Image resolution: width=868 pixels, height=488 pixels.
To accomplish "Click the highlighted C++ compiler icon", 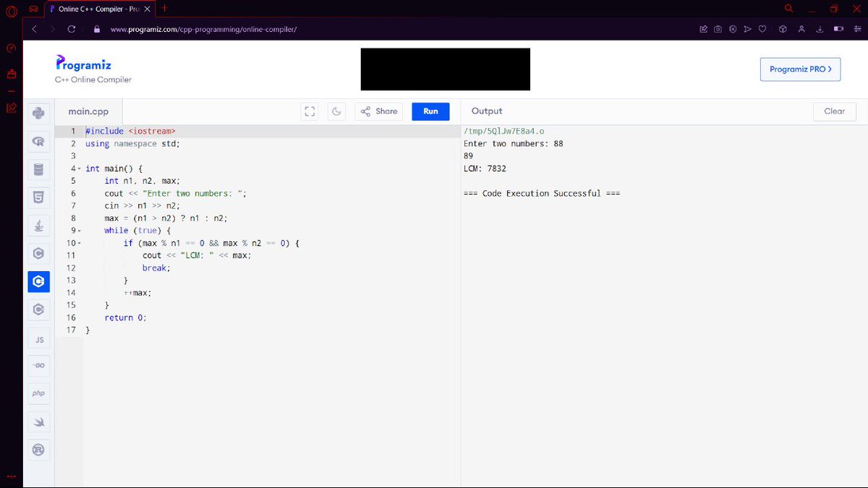I will pos(39,282).
